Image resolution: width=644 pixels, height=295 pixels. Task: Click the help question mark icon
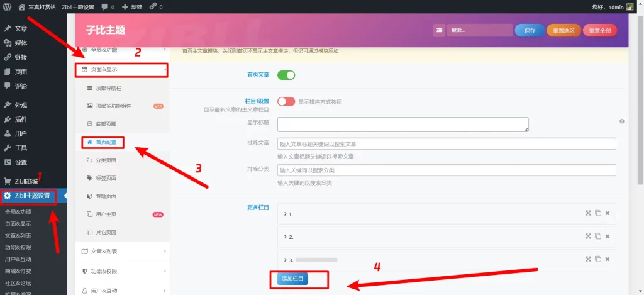622,121
